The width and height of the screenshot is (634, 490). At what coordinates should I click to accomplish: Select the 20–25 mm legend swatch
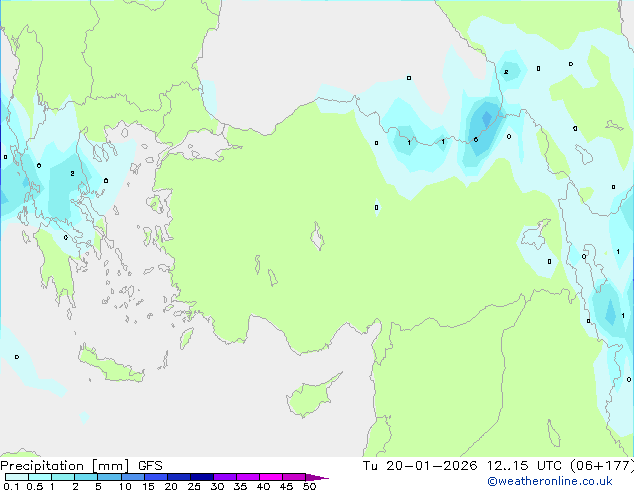tap(178, 477)
